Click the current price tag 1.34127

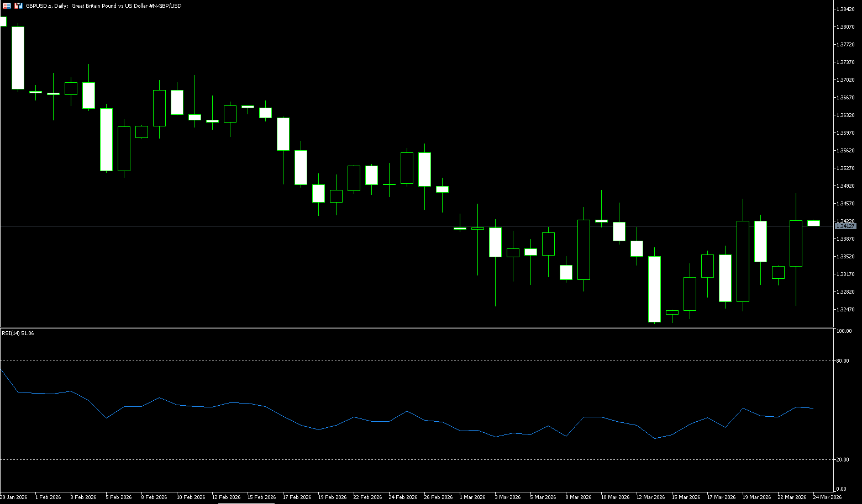(x=845, y=226)
